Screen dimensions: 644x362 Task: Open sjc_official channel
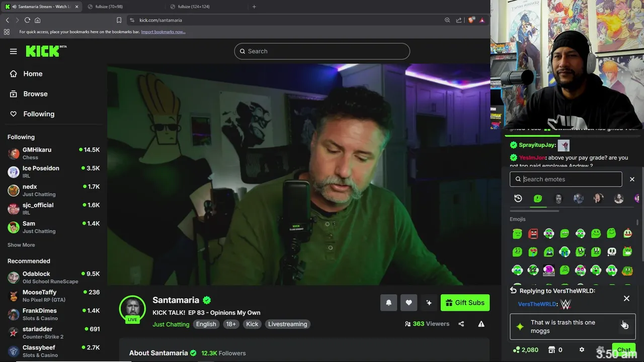[x=53, y=209]
